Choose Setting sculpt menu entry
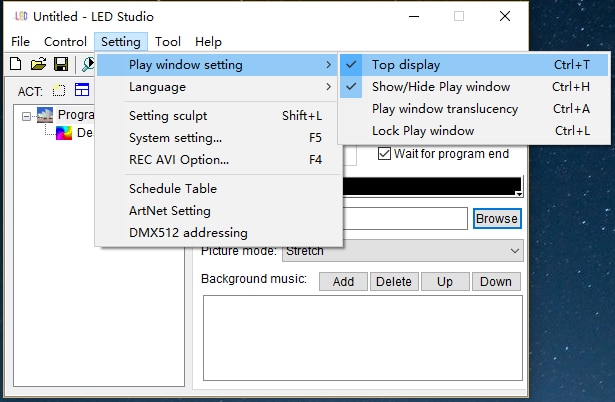615x402 pixels. click(x=217, y=116)
